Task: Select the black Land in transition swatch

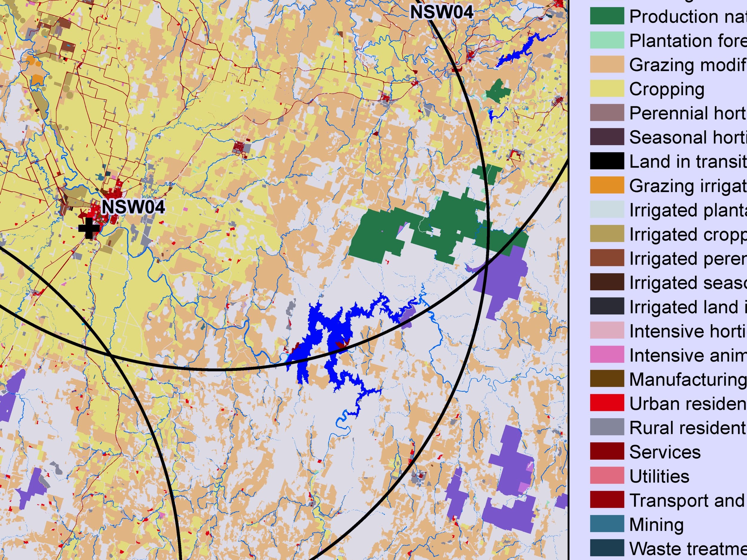Action: [x=607, y=161]
